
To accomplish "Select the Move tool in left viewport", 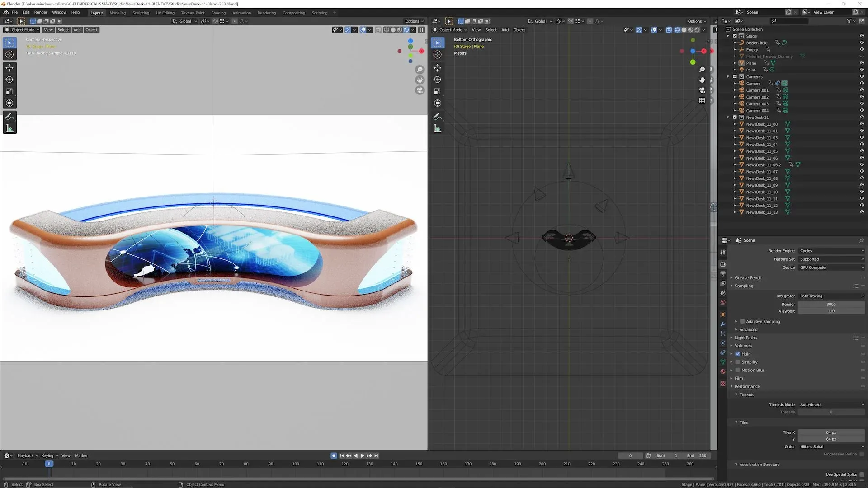I will (9, 68).
